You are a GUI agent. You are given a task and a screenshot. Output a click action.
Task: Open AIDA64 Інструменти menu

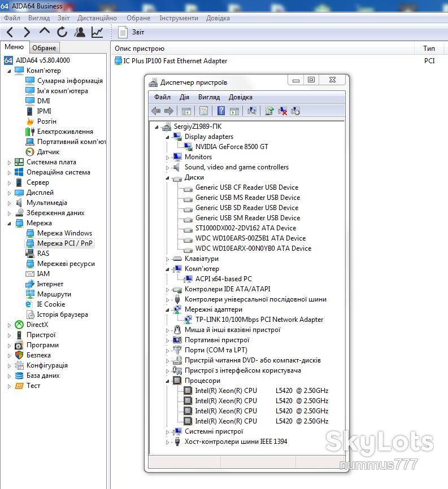[x=179, y=18]
